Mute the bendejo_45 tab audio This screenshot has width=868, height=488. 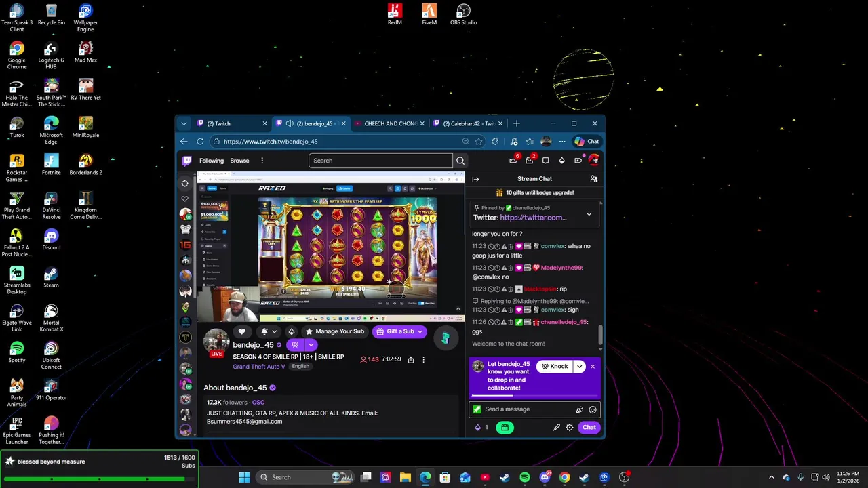(x=290, y=123)
